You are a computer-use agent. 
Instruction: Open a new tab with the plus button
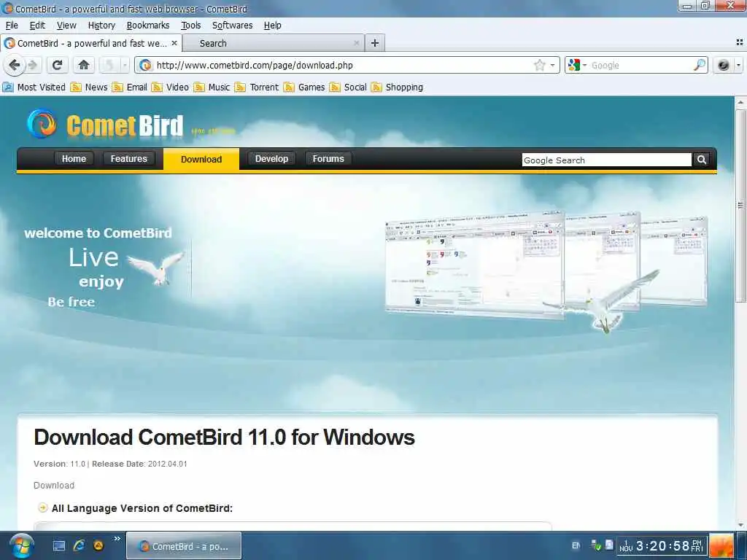(x=375, y=43)
